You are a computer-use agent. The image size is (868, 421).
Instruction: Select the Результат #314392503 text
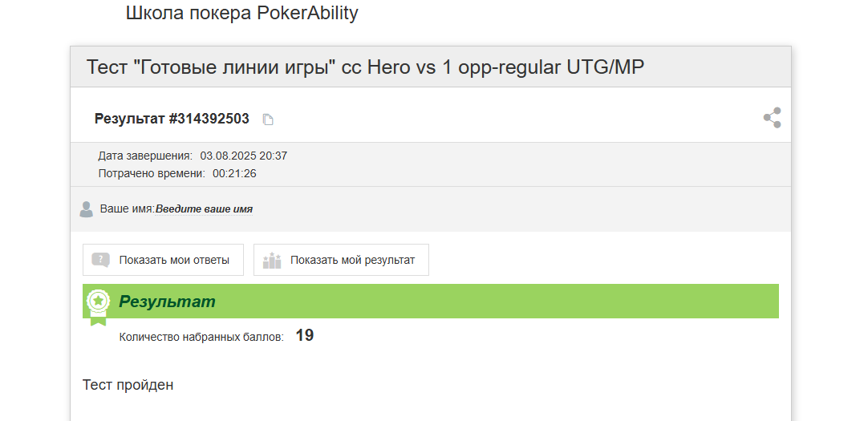pos(172,119)
